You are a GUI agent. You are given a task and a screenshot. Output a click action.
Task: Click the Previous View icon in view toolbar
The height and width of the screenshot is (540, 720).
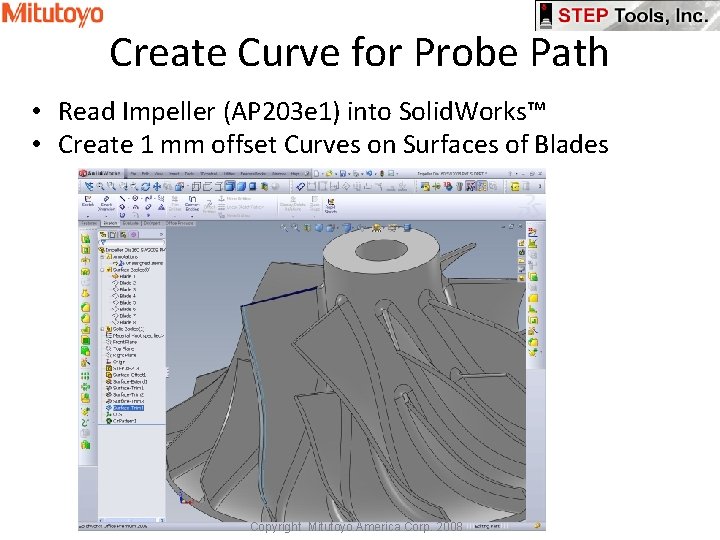[89, 187]
